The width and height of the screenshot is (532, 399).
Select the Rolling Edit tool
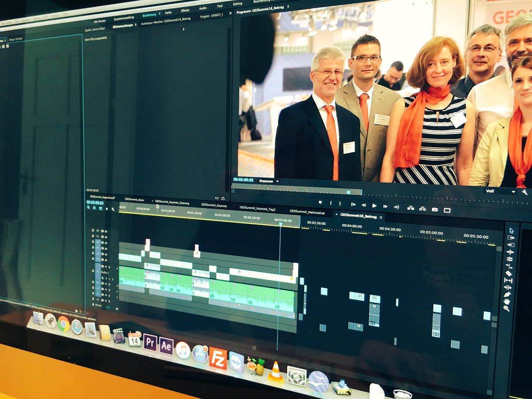coord(510,259)
